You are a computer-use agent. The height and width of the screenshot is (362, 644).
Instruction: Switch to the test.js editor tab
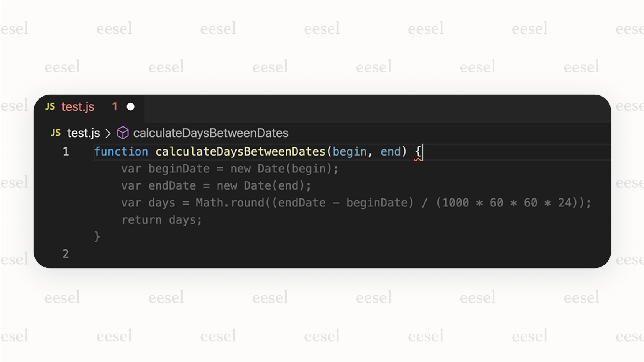click(x=78, y=107)
